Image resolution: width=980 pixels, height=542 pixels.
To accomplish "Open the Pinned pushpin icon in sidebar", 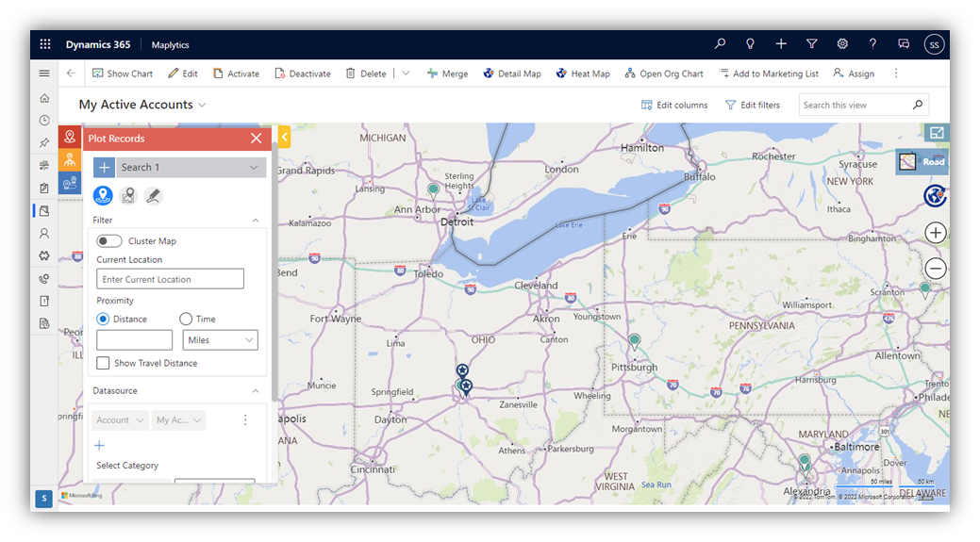I will pyautogui.click(x=43, y=143).
